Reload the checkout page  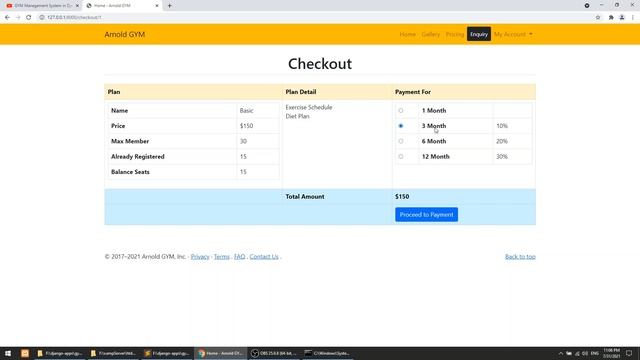click(x=29, y=17)
